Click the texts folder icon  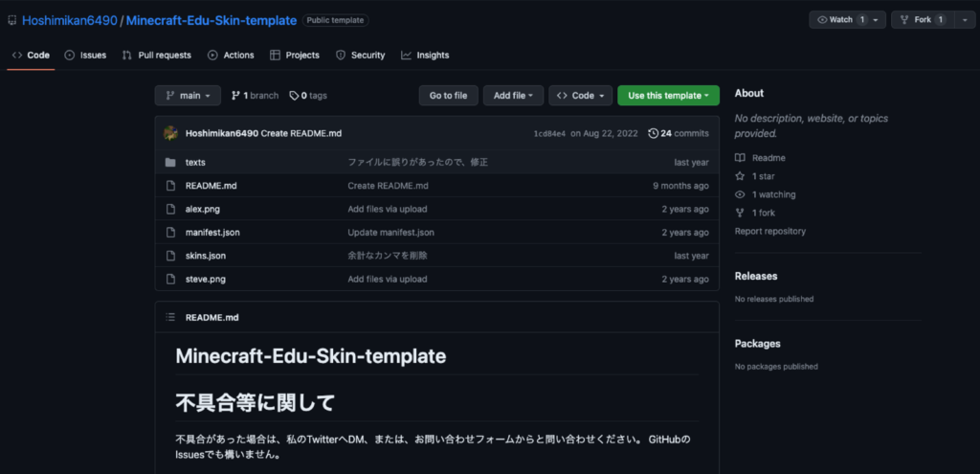(170, 163)
